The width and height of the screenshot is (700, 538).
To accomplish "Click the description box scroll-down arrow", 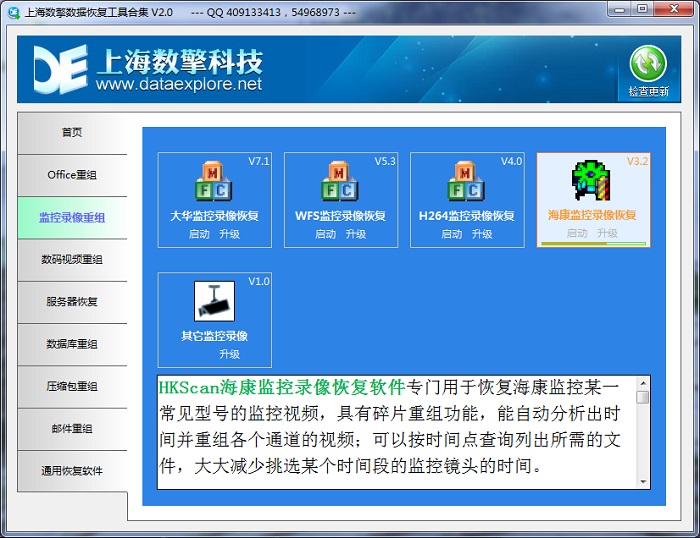I will [643, 482].
